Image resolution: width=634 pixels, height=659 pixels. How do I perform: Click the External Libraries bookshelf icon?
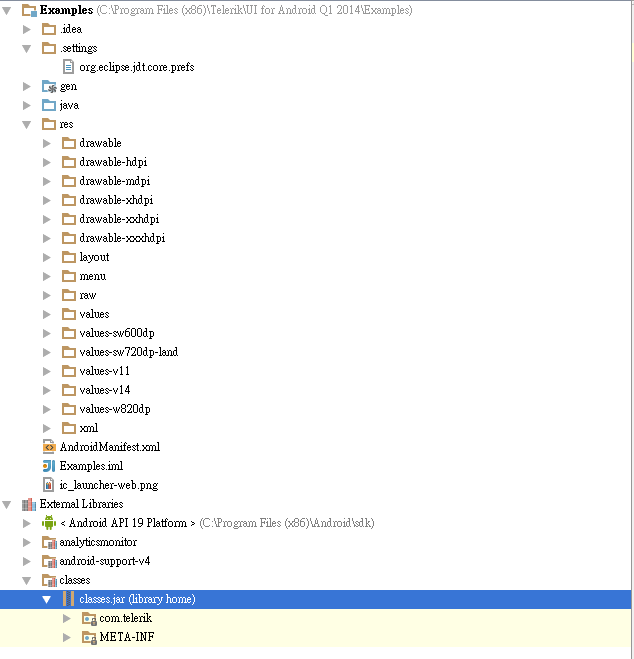pyautogui.click(x=29, y=504)
